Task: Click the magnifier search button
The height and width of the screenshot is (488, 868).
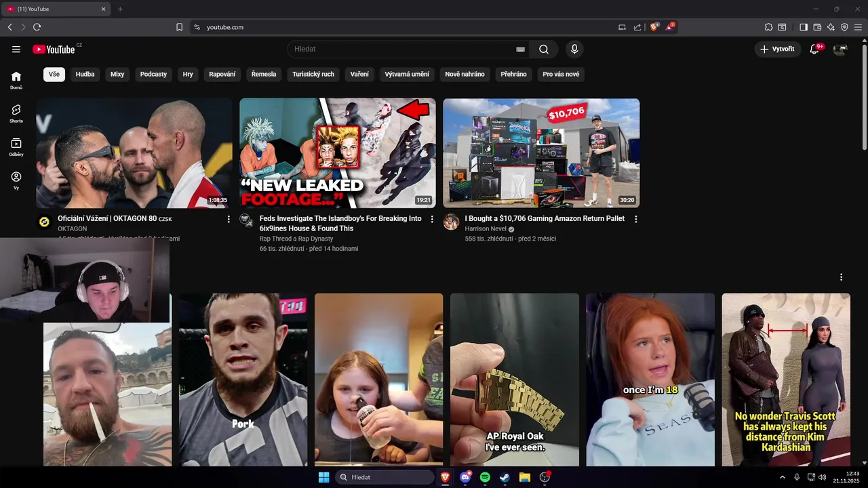Action: (544, 49)
